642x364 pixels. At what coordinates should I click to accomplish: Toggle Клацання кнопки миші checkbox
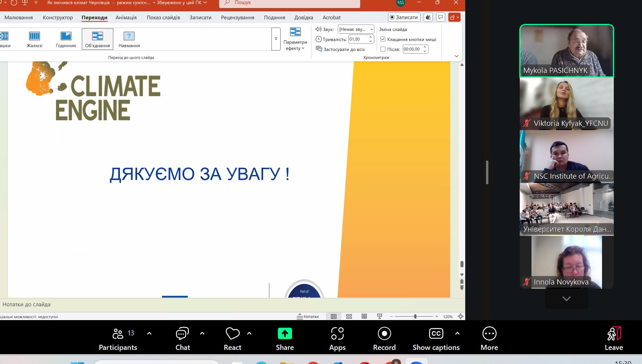(383, 39)
